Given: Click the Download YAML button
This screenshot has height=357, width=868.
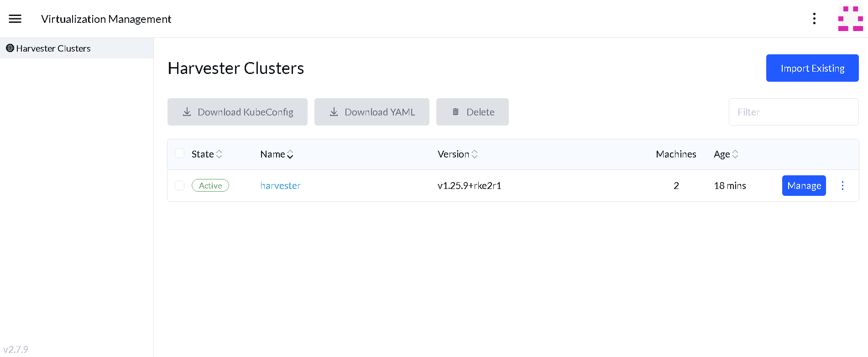Looking at the screenshot, I should (372, 112).
